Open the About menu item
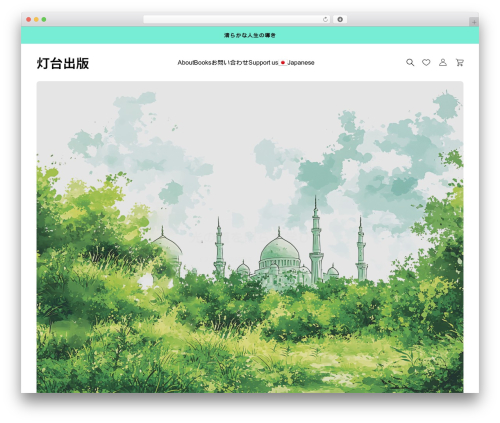This screenshot has width=500, height=423. [x=185, y=63]
